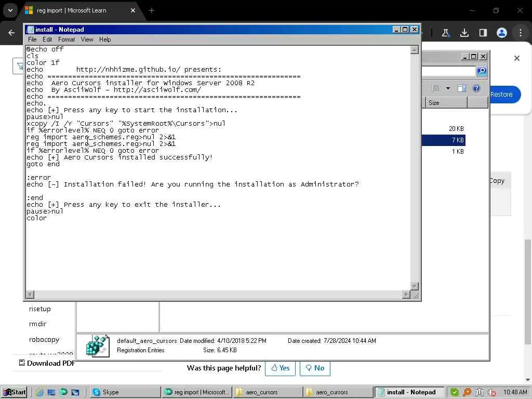
Task: Click the 10:48 AM taskbar clock
Action: pos(515,393)
